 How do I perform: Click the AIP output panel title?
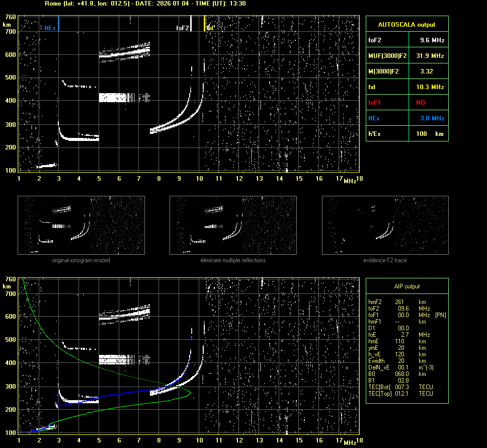[407, 286]
